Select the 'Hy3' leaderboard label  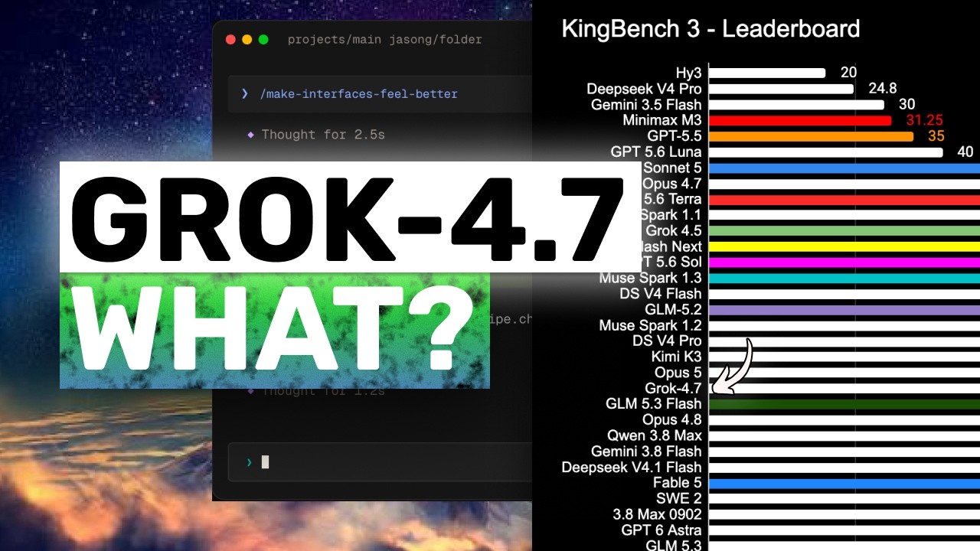[x=688, y=73]
